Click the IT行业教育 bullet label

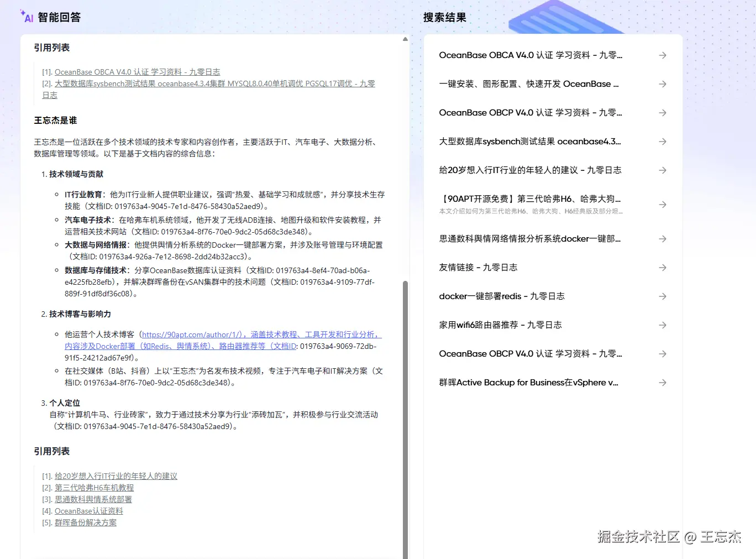click(83, 195)
